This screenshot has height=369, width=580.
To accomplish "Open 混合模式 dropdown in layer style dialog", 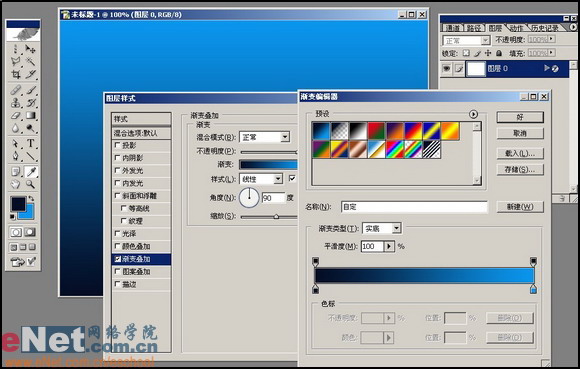I will coord(284,138).
